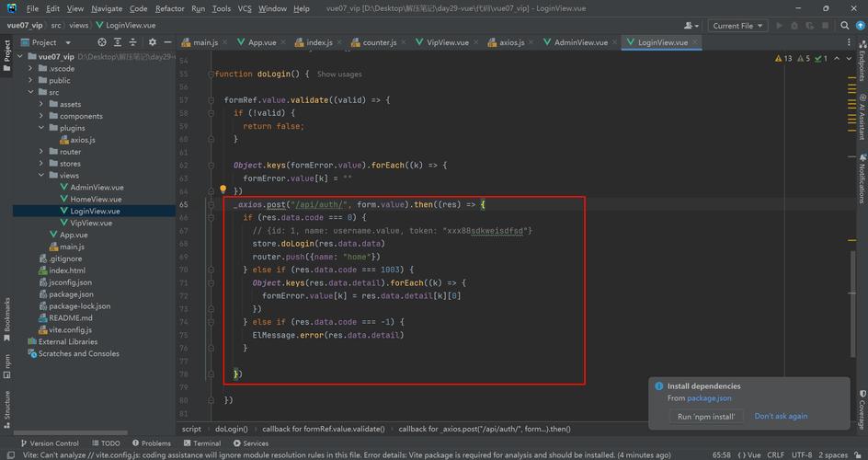Click the Run play icon in toolbar
The image size is (868, 460).
coord(781,26)
